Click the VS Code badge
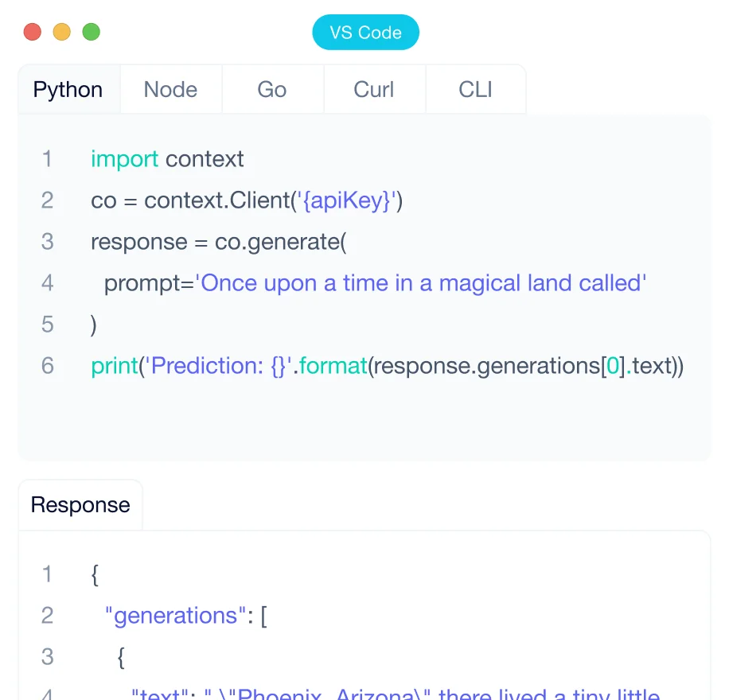Viewport: 729px width, 700px height. [x=365, y=32]
